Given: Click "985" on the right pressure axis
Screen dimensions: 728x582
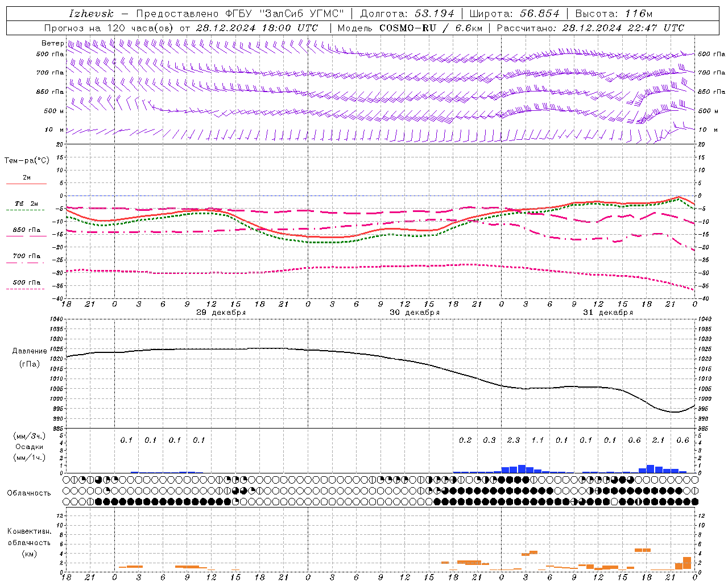Looking at the screenshot, I should coord(704,429).
